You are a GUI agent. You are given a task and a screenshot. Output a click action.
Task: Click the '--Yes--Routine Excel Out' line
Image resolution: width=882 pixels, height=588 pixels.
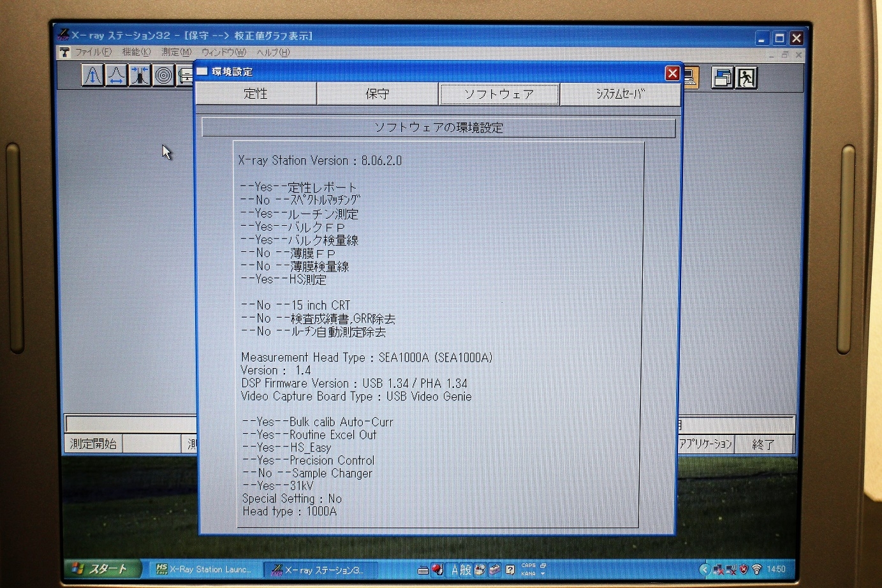point(309,435)
